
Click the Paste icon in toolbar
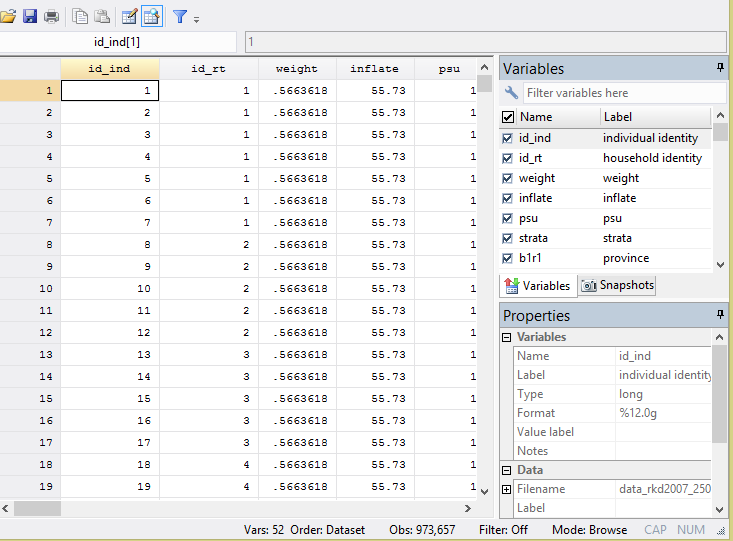102,16
